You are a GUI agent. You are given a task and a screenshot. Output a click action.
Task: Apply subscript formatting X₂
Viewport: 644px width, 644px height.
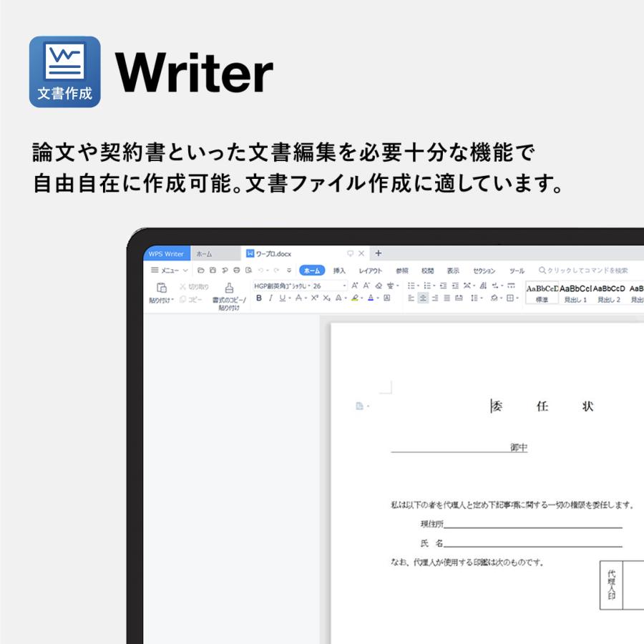tap(326, 298)
